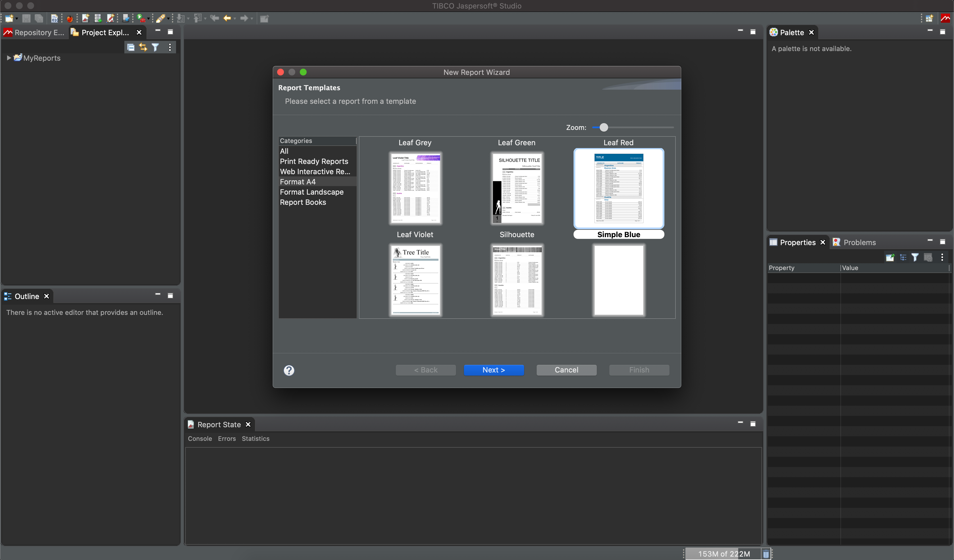Click the new data adapter icon

[x=98, y=18]
